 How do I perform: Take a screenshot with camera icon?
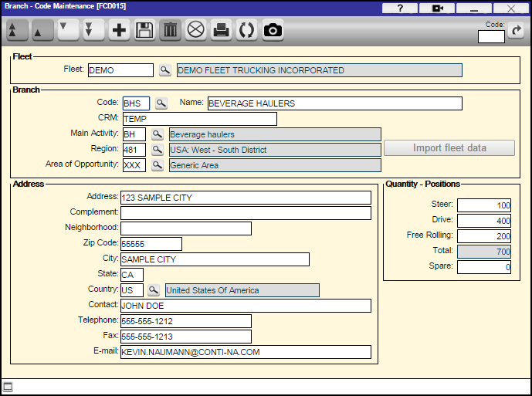[x=273, y=31]
